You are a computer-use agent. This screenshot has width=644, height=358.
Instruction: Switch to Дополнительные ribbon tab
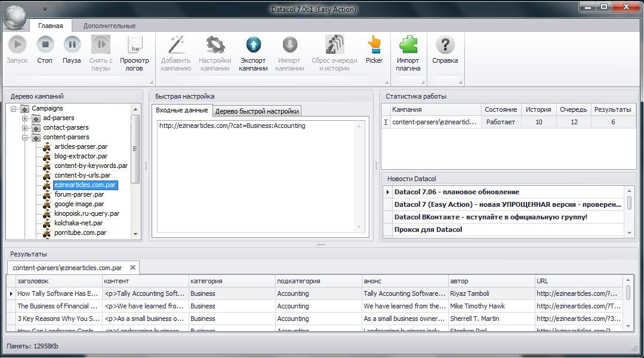(109, 26)
